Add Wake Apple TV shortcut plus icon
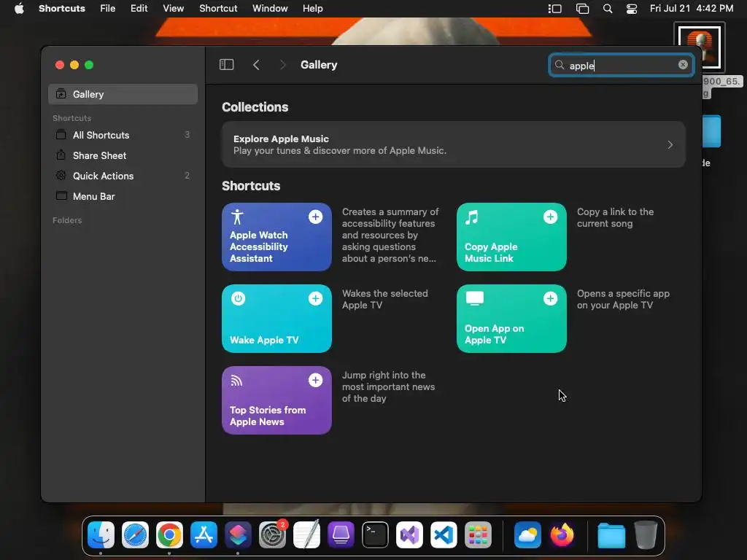The image size is (747, 560). [x=315, y=298]
